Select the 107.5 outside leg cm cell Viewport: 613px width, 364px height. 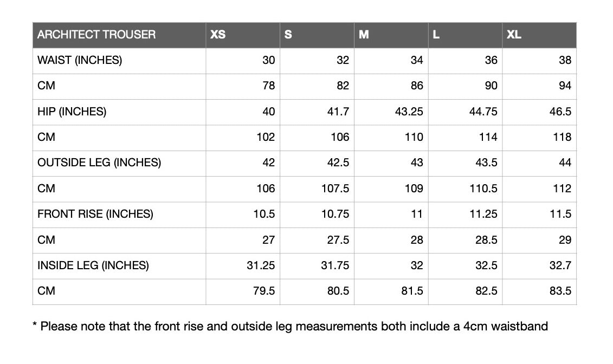pyautogui.click(x=317, y=189)
